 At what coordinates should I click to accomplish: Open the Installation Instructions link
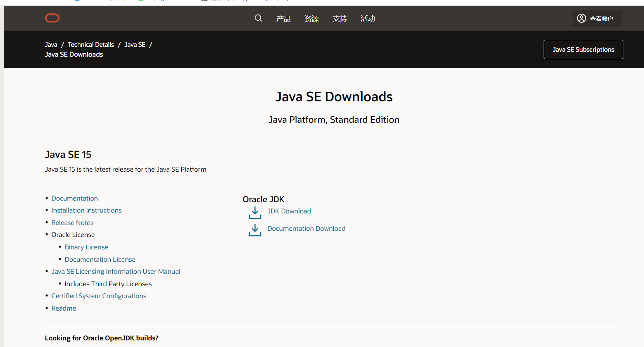86,211
